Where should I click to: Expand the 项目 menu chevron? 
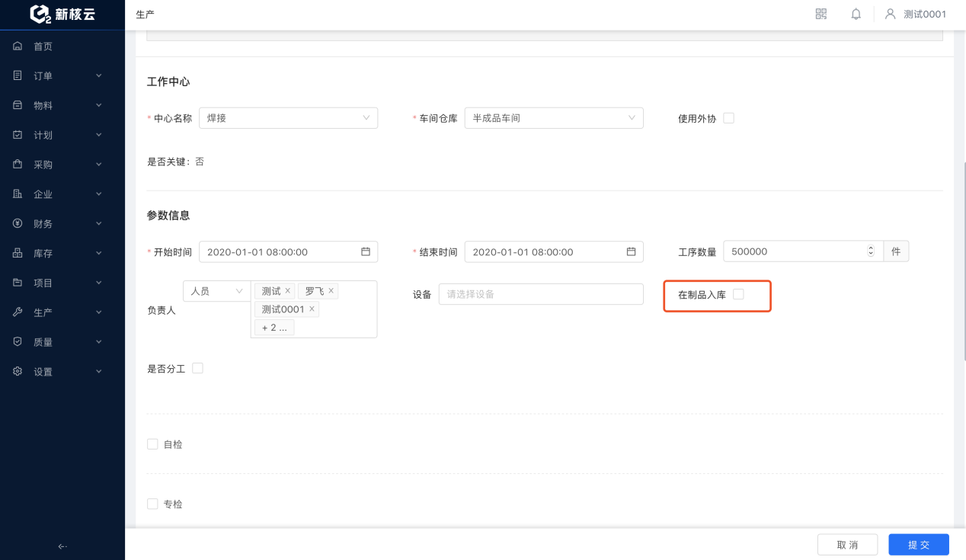pos(98,283)
